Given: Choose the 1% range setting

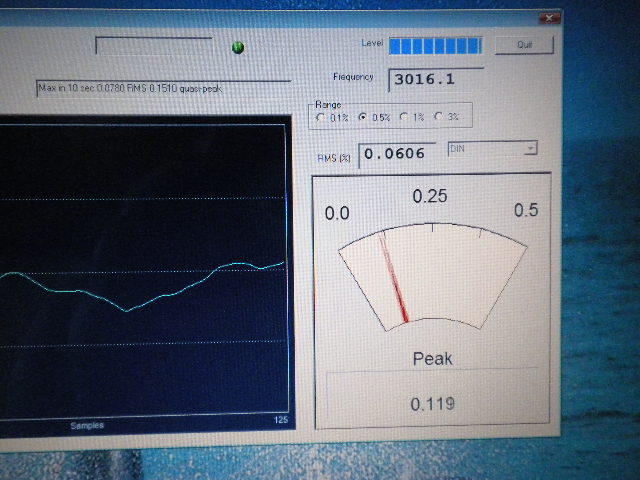Looking at the screenshot, I should (x=404, y=117).
